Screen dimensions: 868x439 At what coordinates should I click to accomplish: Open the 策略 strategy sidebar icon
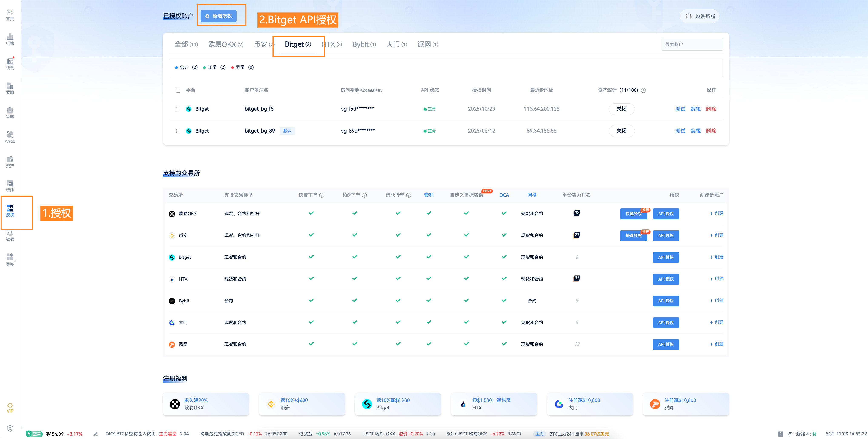click(10, 113)
